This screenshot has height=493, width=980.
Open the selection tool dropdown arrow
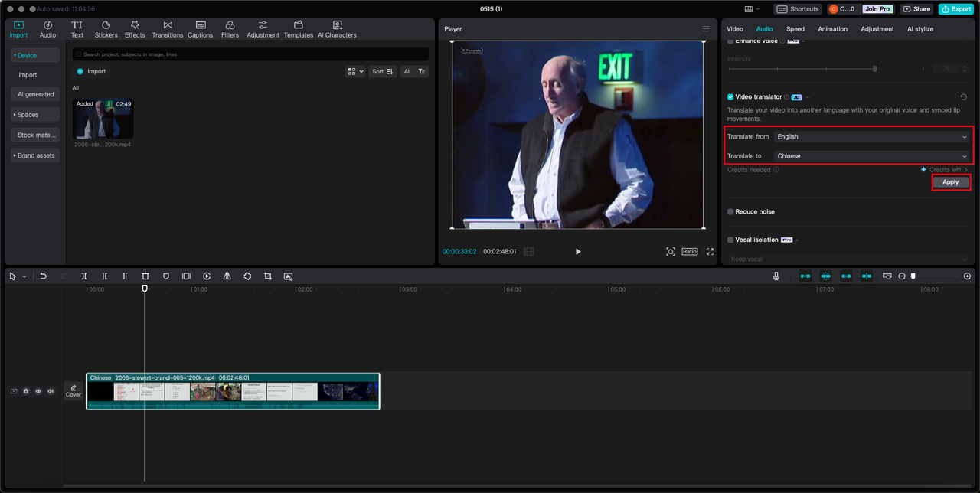(x=24, y=276)
